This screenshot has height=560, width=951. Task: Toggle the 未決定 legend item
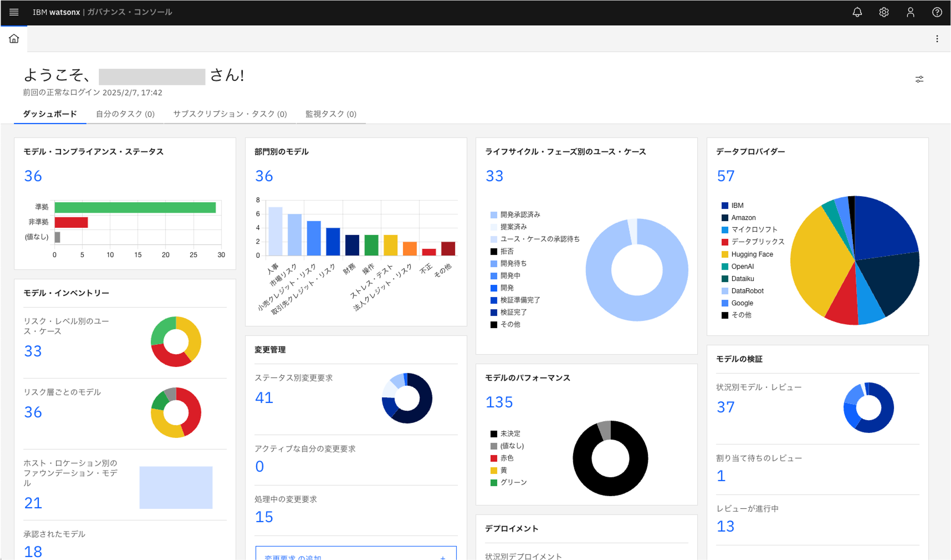click(510, 434)
